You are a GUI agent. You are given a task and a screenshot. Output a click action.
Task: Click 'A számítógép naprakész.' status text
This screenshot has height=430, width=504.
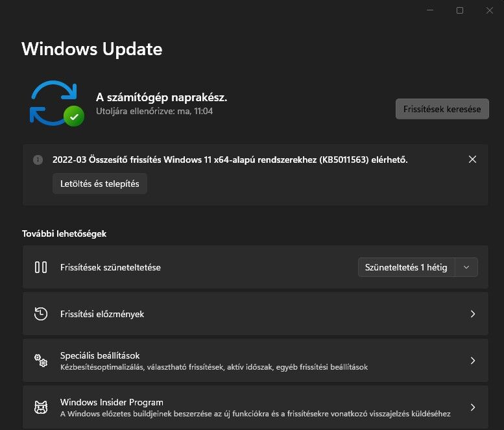(162, 97)
